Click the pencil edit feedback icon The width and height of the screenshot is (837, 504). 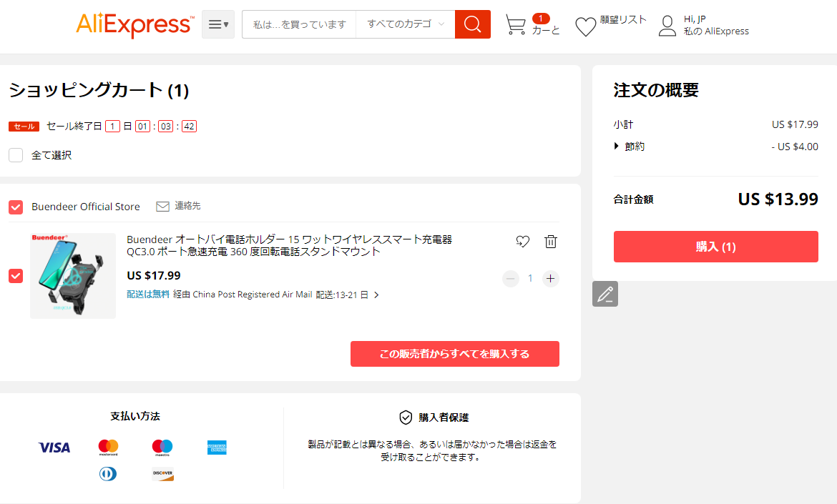[x=605, y=294]
